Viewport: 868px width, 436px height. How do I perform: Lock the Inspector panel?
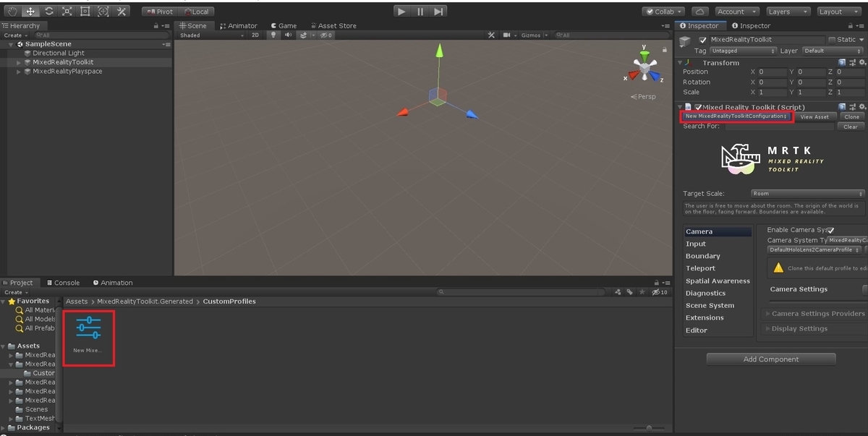point(852,25)
